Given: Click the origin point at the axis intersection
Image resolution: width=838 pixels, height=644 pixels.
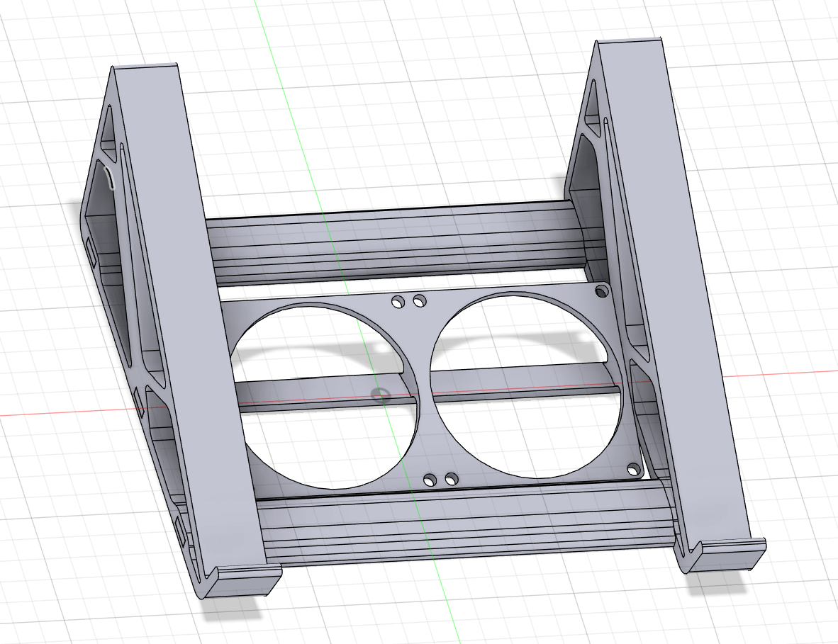Looking at the screenshot, I should pos(381,394).
